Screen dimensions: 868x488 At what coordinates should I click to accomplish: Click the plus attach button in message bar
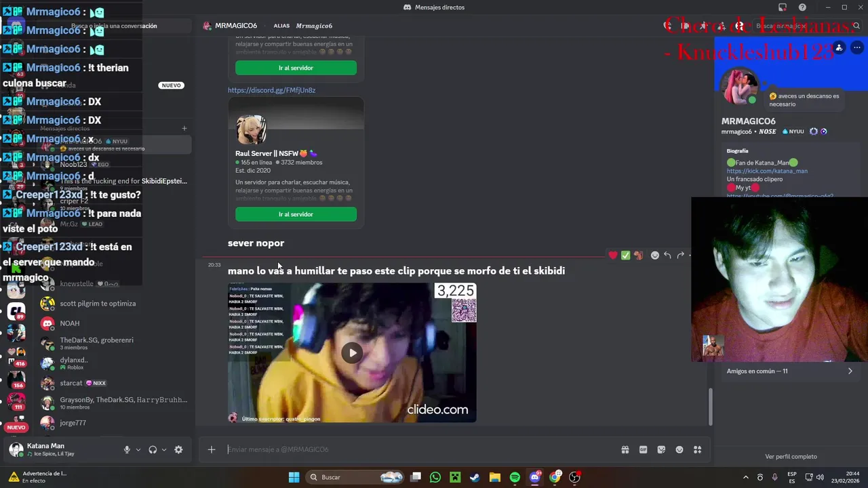pyautogui.click(x=212, y=449)
